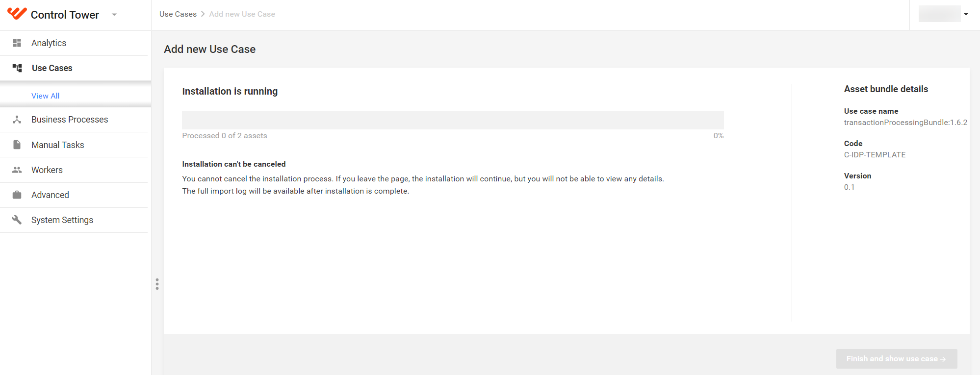The height and width of the screenshot is (375, 980).
Task: Click the sidebar resize handle dots
Action: (157, 284)
